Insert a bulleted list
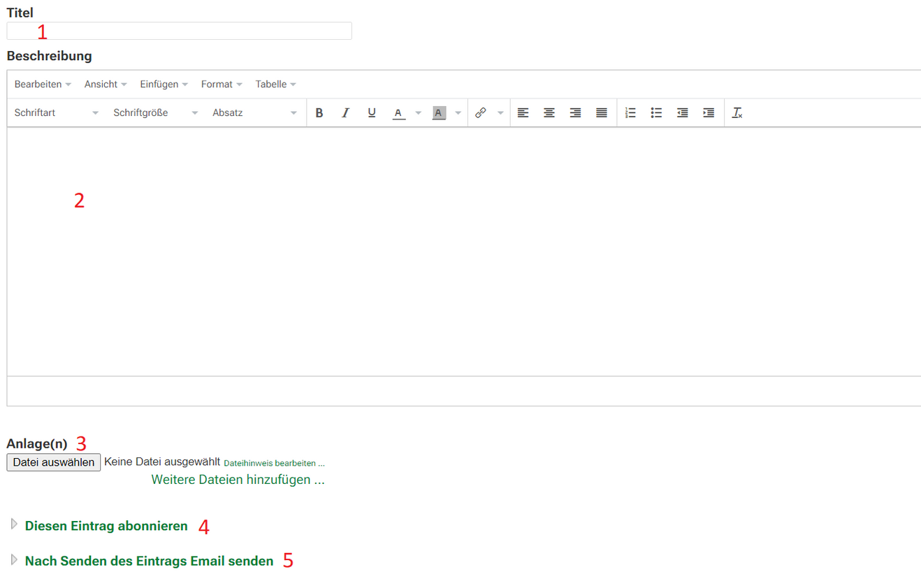Image resolution: width=921 pixels, height=588 pixels. (656, 112)
